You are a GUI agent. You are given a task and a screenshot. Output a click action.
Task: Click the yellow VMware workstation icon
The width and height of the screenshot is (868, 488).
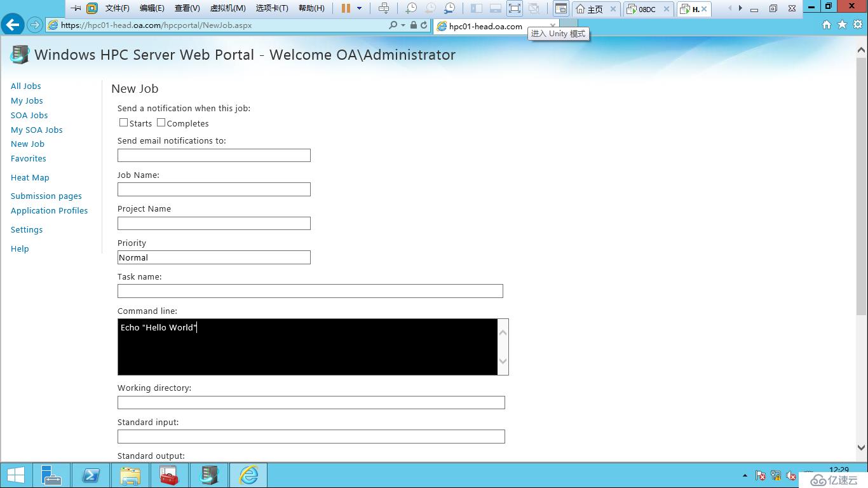point(92,8)
